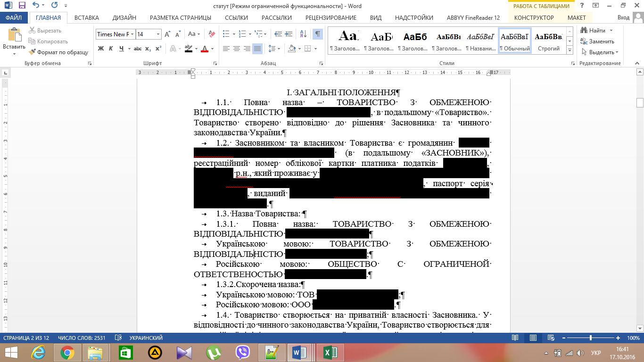This screenshot has width=644, height=362.
Task: Click the Вставить paste button
Action: pos(14,41)
